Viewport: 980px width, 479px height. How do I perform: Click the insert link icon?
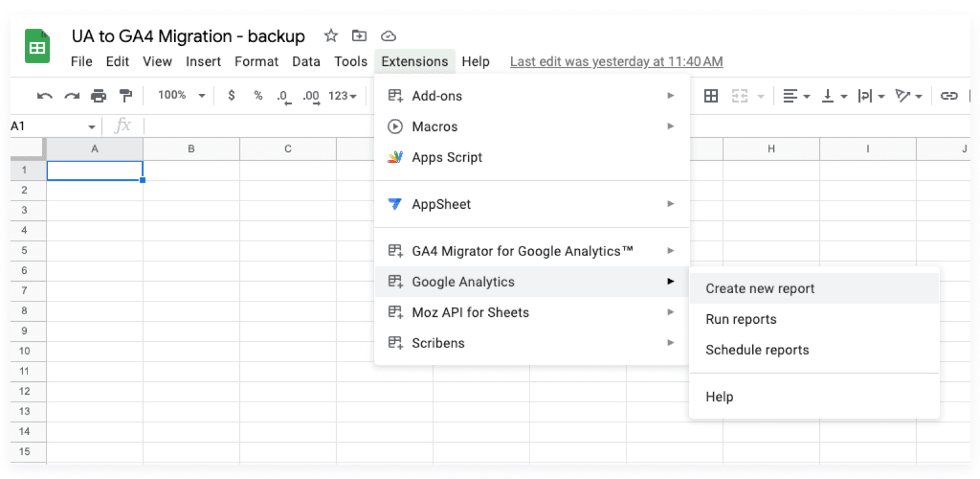point(949,96)
